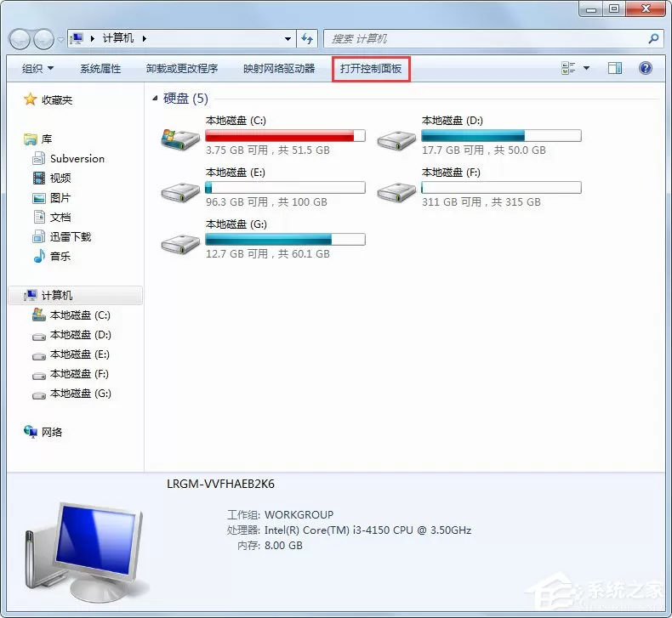The height and width of the screenshot is (618, 672).
Task: Click the computer icon in the address bar
Action: 77,38
